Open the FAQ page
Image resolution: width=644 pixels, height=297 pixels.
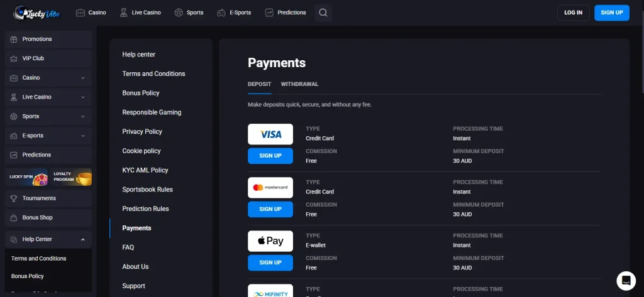[x=128, y=247]
